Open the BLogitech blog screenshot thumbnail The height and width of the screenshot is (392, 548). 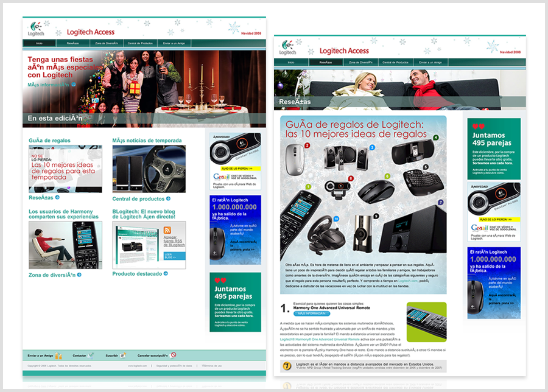(137, 245)
